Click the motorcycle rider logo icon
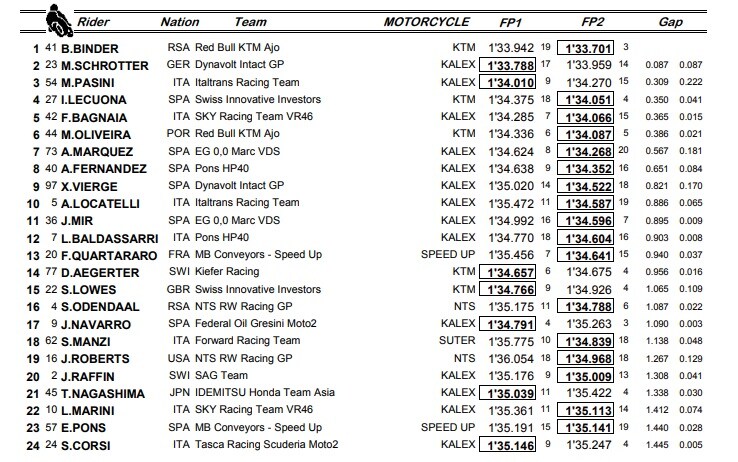The height and width of the screenshot is (462, 738). 59,21
